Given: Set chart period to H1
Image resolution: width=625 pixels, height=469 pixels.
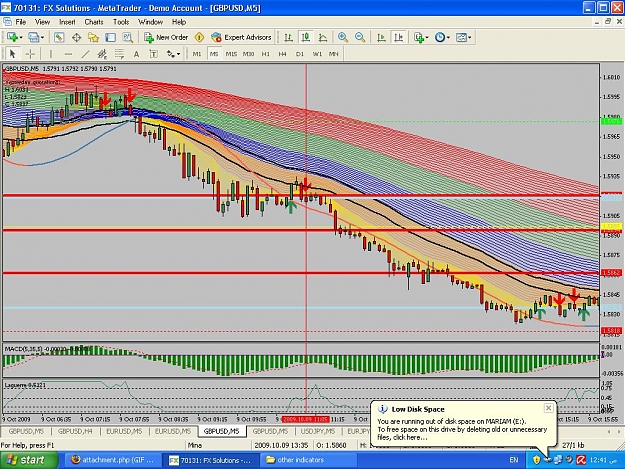Looking at the screenshot, I should coord(265,54).
